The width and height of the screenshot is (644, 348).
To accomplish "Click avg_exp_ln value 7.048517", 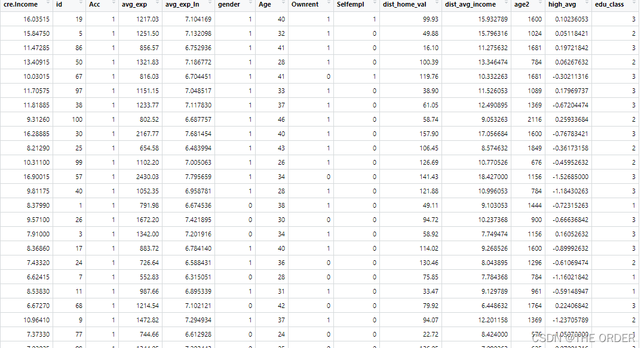I will (x=198, y=91).
